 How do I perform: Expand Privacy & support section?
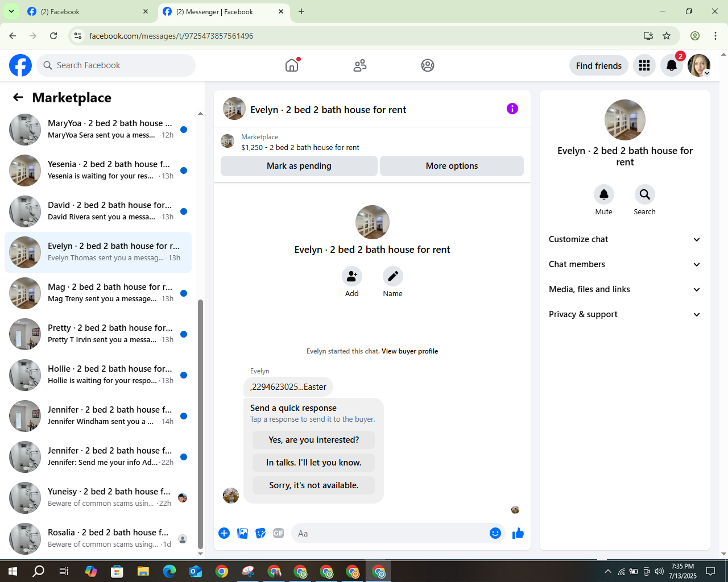(625, 314)
